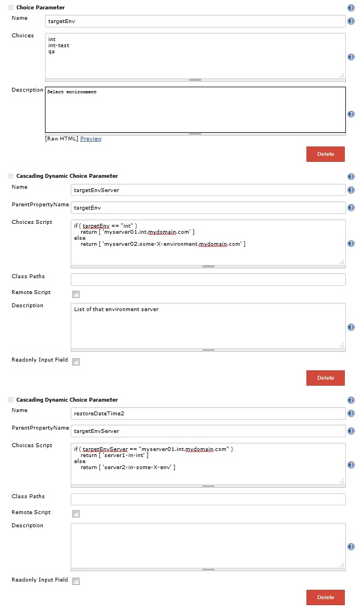Click help icon beside Select environment description

pos(351,114)
